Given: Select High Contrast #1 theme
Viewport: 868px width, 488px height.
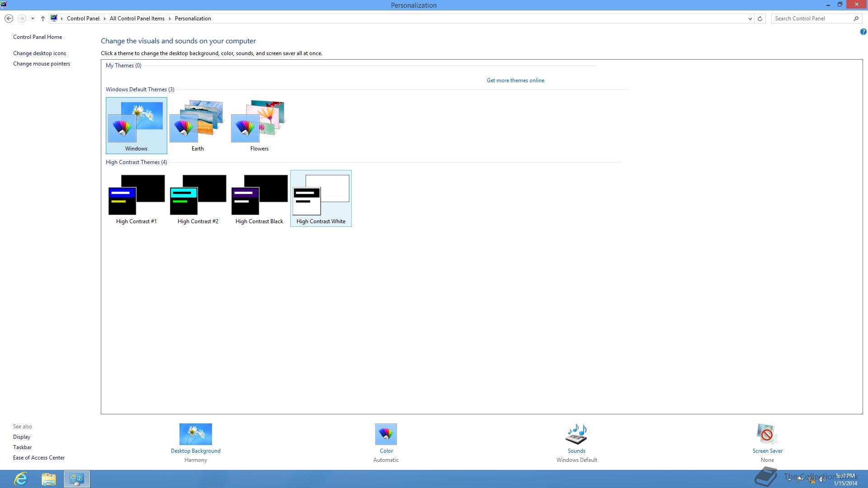Looking at the screenshot, I should click(136, 198).
